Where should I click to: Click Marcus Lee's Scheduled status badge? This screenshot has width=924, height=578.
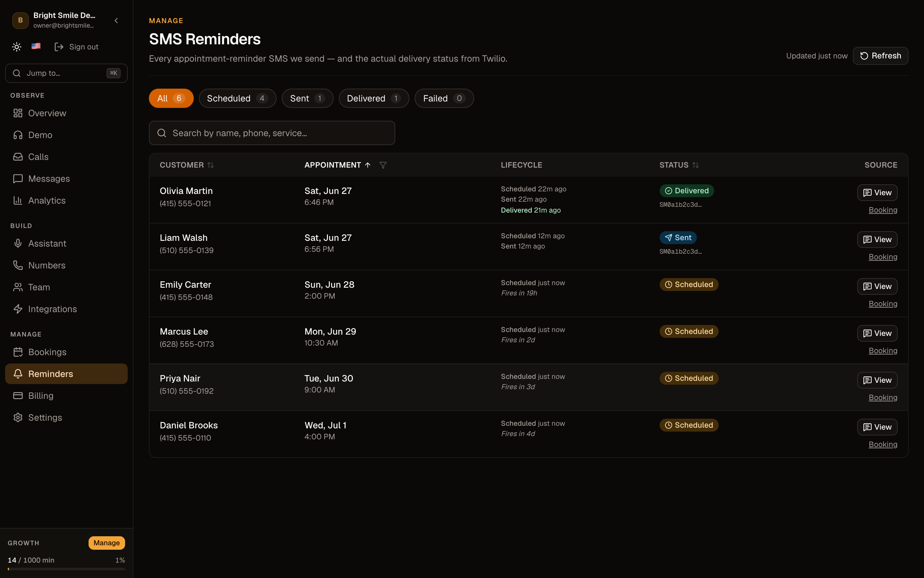(689, 331)
